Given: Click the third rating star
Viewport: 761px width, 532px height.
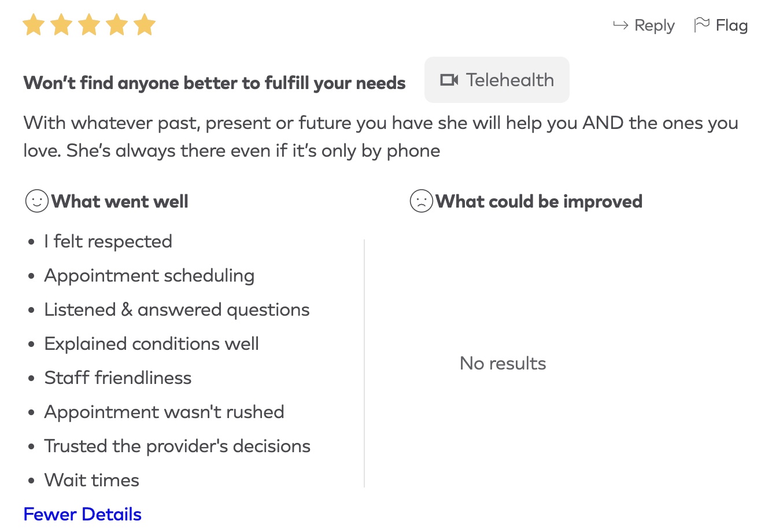Looking at the screenshot, I should [x=89, y=25].
